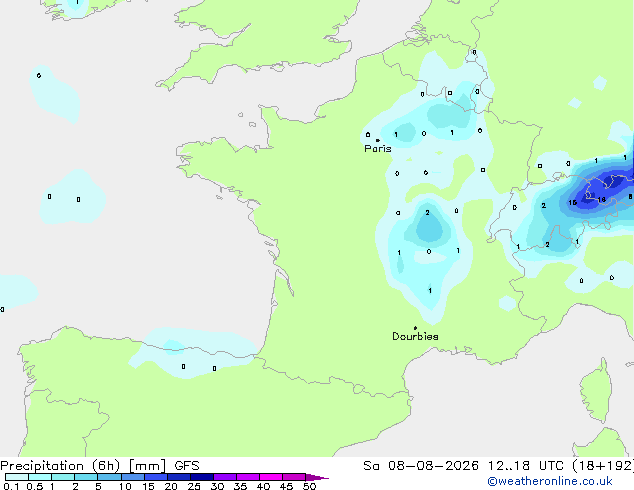The height and width of the screenshot is (490, 634).
Task: Click the '50' legend scale label
Action: [x=309, y=486]
